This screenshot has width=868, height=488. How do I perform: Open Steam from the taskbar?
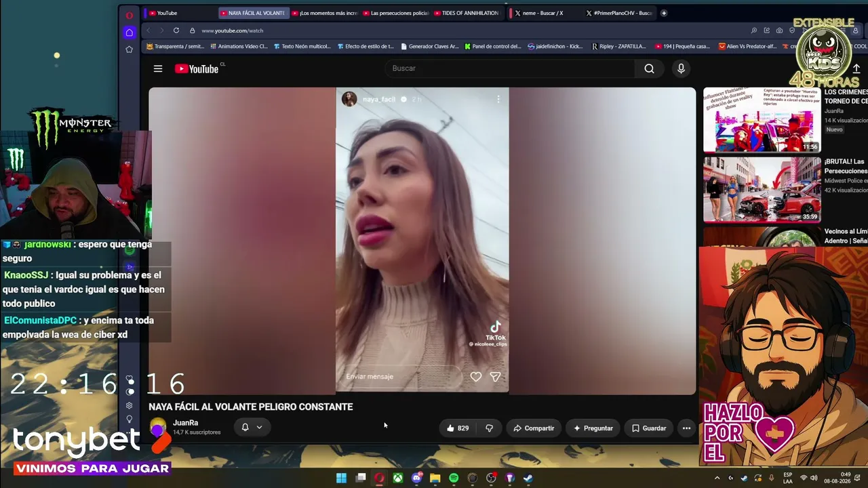[528, 479]
